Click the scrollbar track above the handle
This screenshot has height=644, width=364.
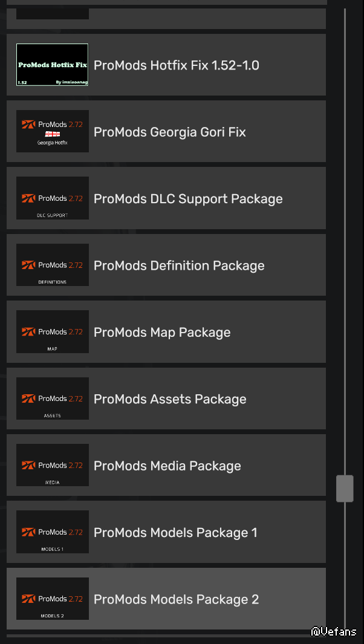coord(345,242)
